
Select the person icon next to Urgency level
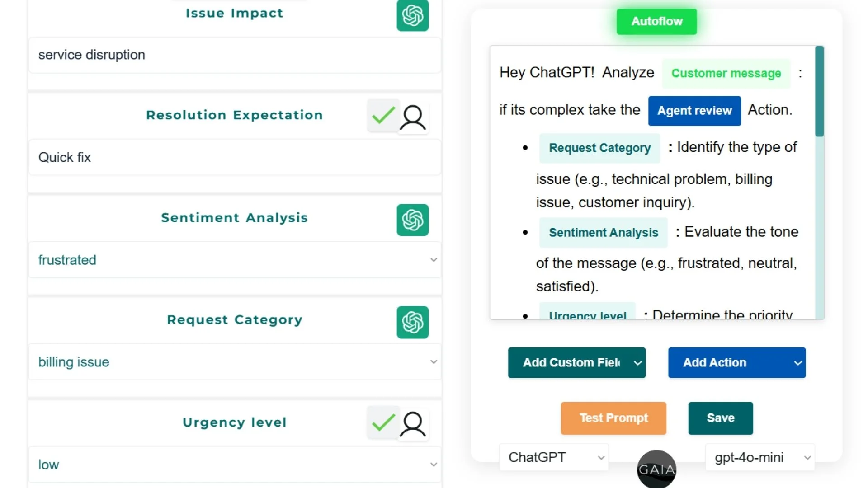click(413, 424)
